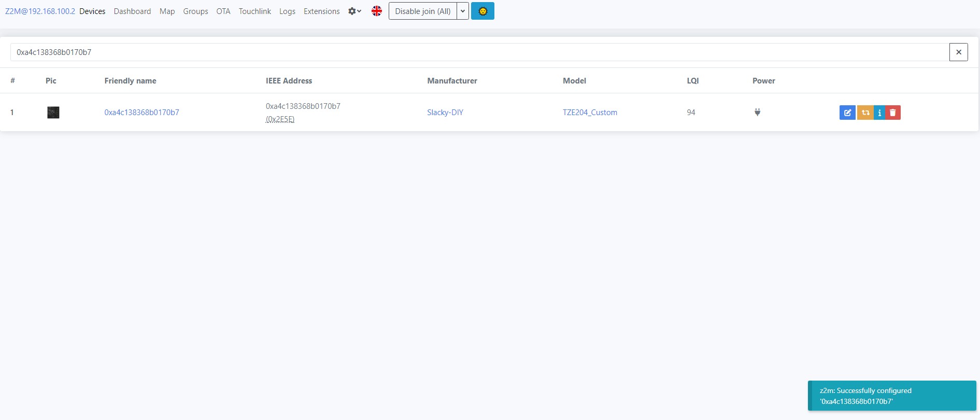Sort by the Friendly name column
This screenshot has height=420, width=980.
[x=130, y=80]
